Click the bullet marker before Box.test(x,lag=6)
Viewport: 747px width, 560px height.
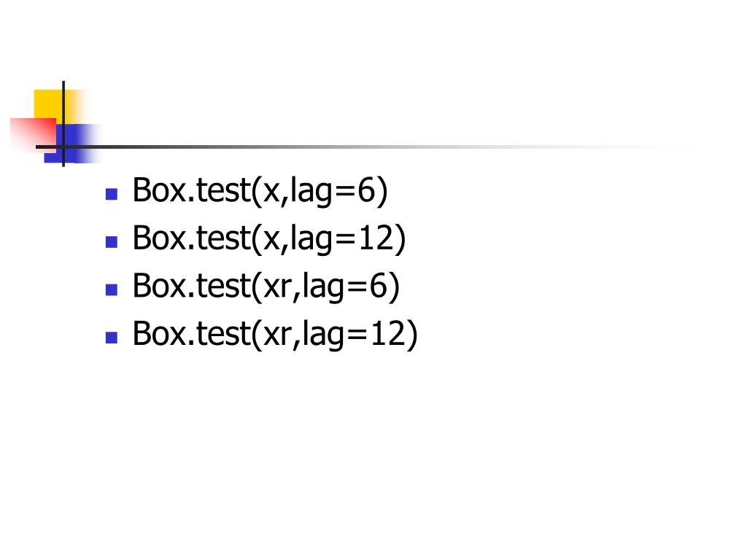click(112, 194)
